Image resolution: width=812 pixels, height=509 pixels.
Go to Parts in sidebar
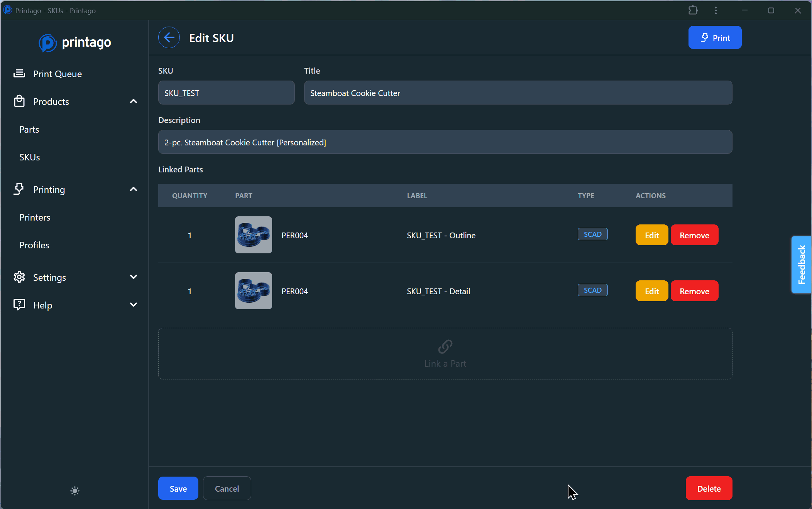click(29, 129)
